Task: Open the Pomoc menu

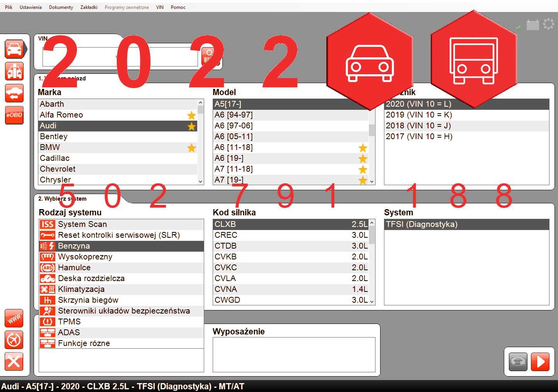Action: pyautogui.click(x=178, y=7)
